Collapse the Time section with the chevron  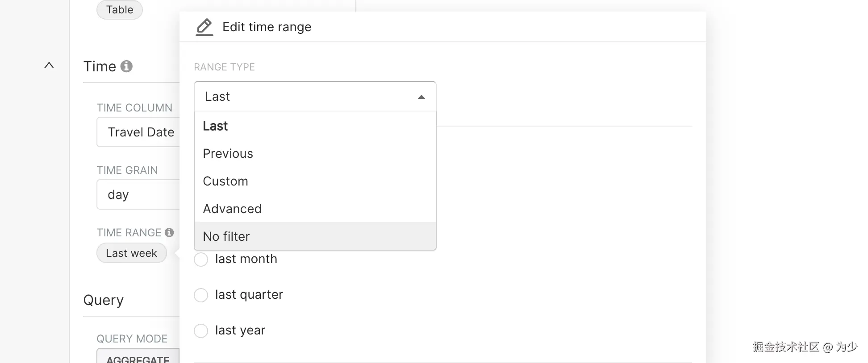pos(49,66)
